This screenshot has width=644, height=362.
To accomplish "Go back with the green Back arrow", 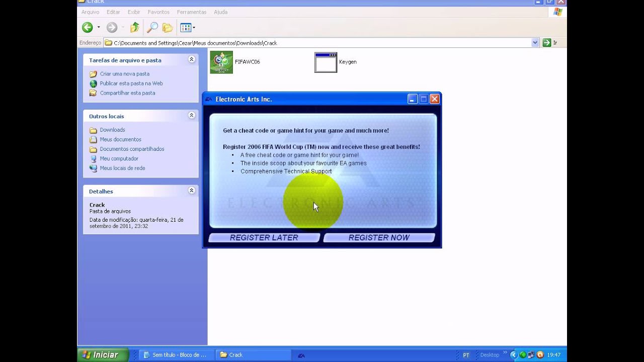I will (x=88, y=28).
